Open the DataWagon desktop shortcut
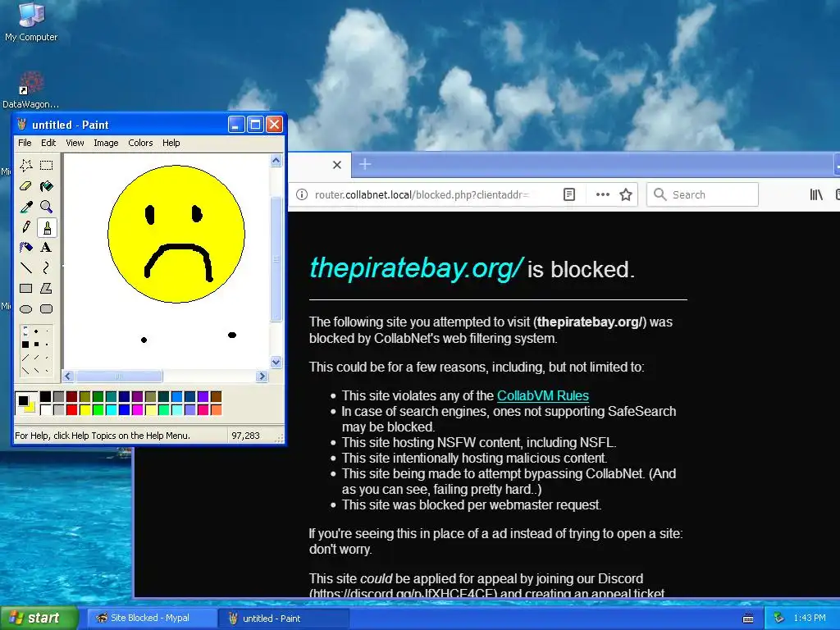This screenshot has height=630, width=840. pos(31,89)
